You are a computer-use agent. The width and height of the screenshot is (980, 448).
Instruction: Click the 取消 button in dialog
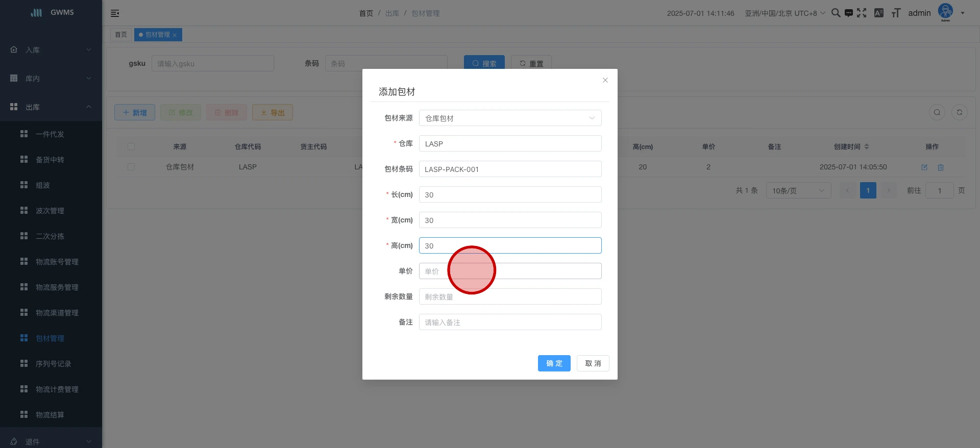point(593,363)
